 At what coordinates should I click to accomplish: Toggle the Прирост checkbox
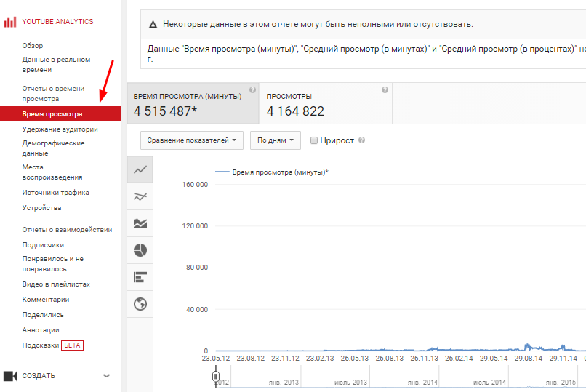[314, 140]
